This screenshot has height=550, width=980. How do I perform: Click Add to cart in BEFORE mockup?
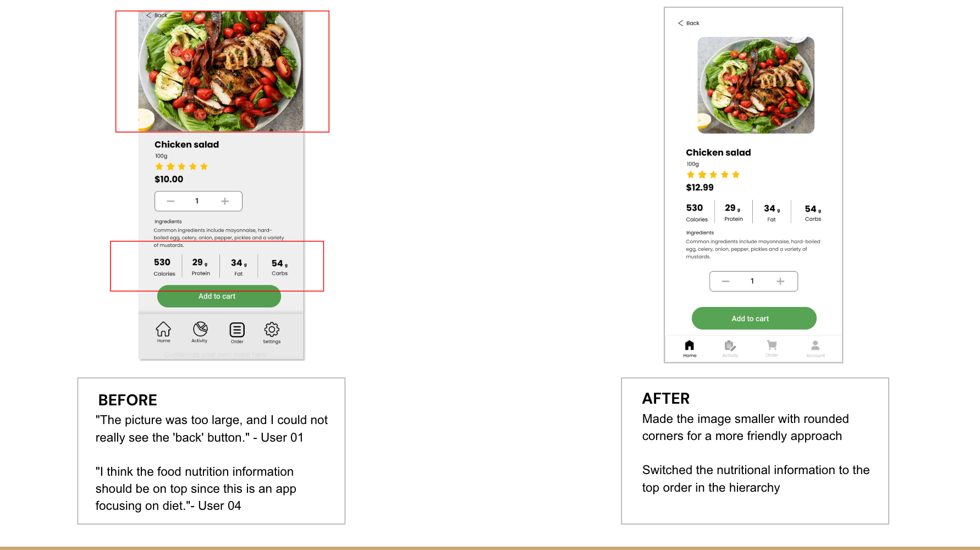pyautogui.click(x=219, y=296)
